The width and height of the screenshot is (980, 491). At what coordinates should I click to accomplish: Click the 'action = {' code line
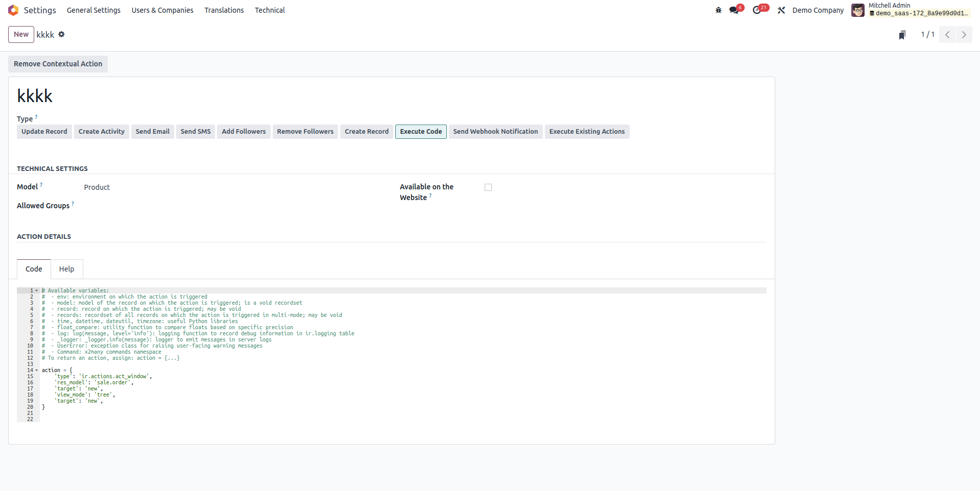point(57,370)
